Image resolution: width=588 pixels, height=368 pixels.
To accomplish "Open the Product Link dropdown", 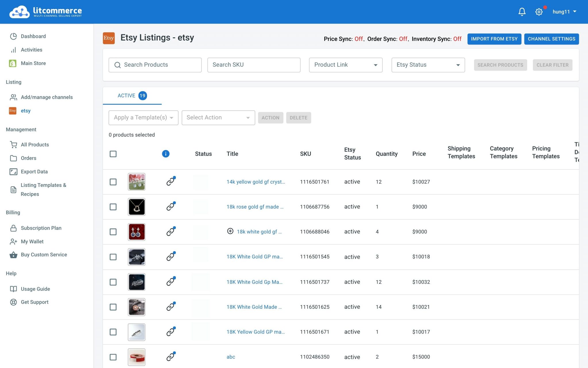I will (345, 65).
